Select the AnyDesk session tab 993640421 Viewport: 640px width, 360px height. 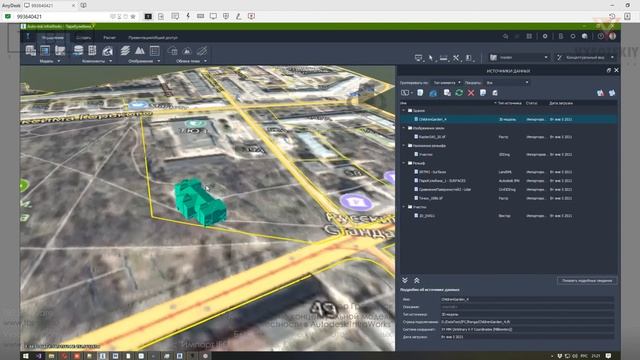49,6
